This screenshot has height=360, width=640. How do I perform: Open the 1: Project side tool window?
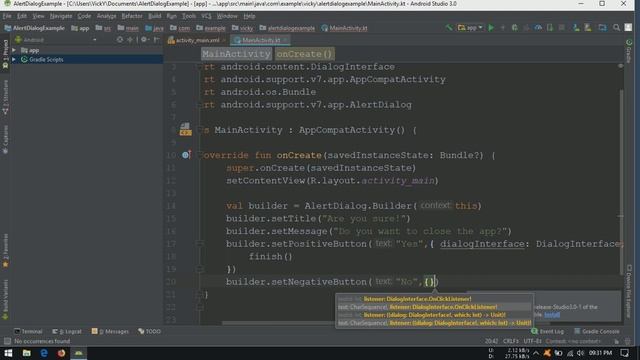[5, 54]
